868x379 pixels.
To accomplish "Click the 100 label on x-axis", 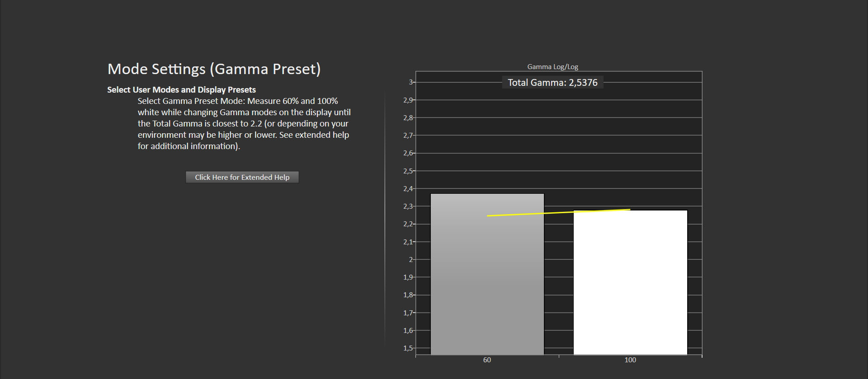I will [630, 360].
